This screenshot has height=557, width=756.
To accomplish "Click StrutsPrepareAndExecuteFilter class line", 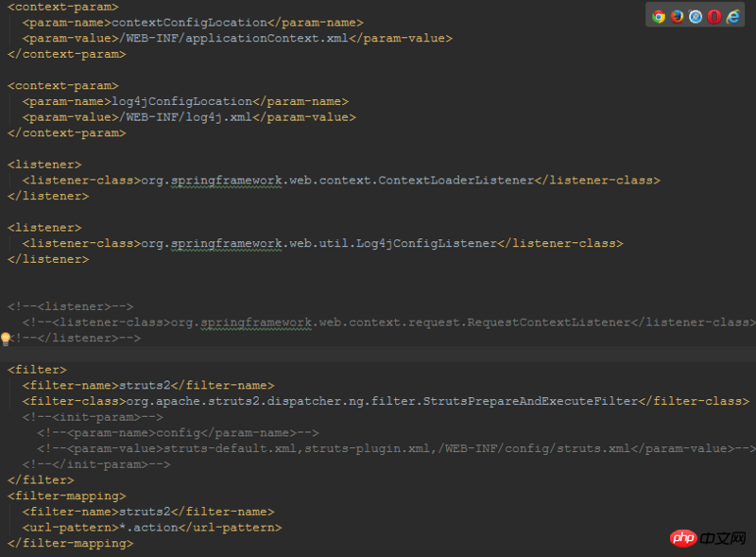I will coord(386,401).
